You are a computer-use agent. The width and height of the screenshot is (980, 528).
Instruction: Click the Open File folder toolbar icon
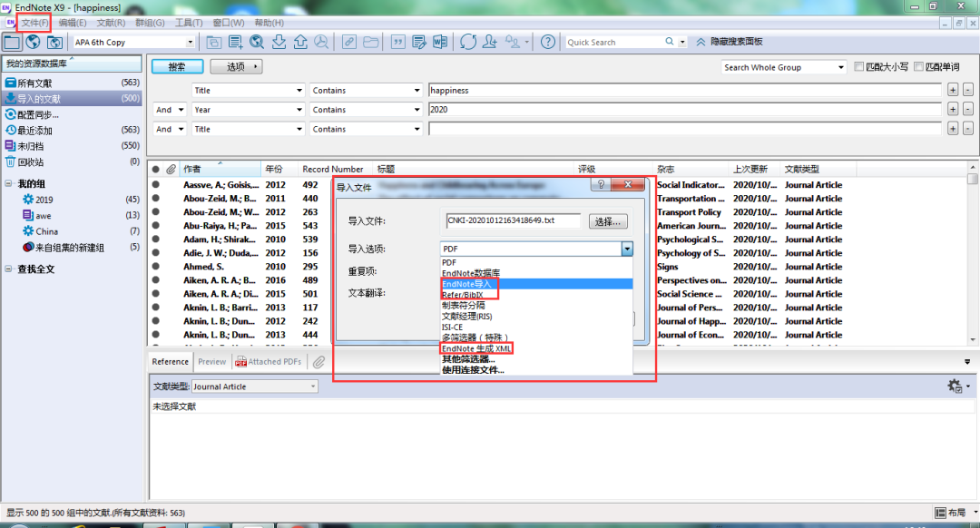[x=370, y=42]
